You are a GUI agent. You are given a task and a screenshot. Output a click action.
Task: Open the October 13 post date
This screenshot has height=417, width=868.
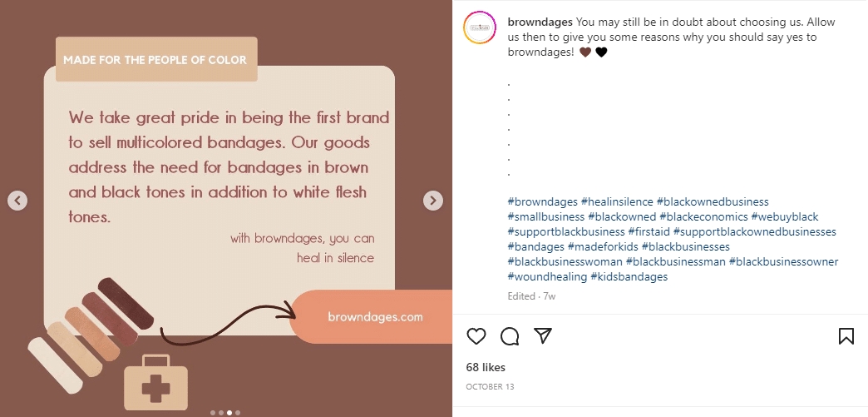[x=491, y=387]
